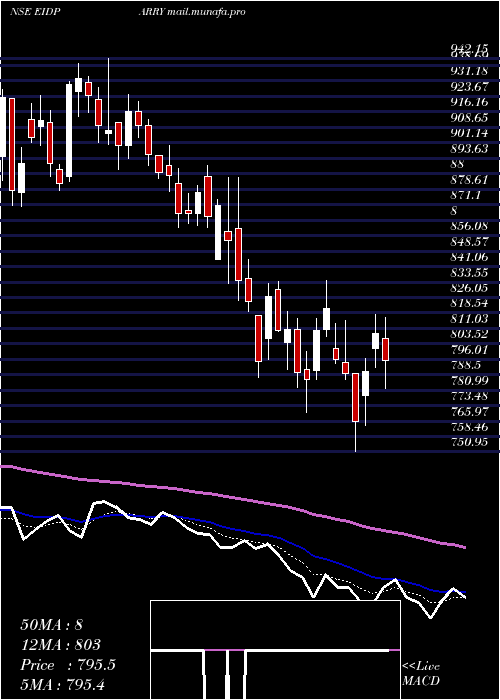Click the 871.1 price label
Viewport: 500px width, 700px height.
pyautogui.click(x=465, y=195)
